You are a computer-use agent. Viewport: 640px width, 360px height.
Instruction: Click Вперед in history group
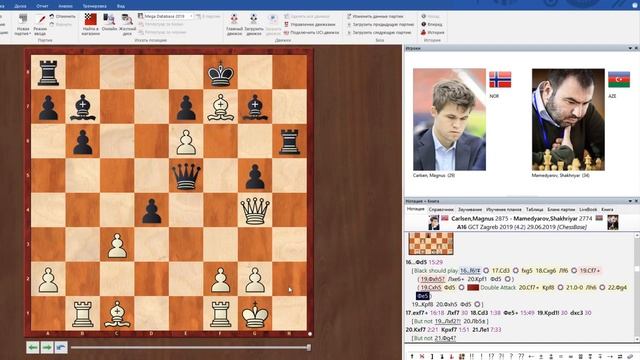tap(431, 24)
